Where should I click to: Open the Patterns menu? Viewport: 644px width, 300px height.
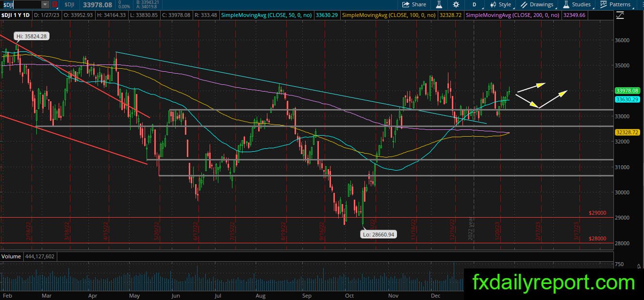click(x=615, y=4)
